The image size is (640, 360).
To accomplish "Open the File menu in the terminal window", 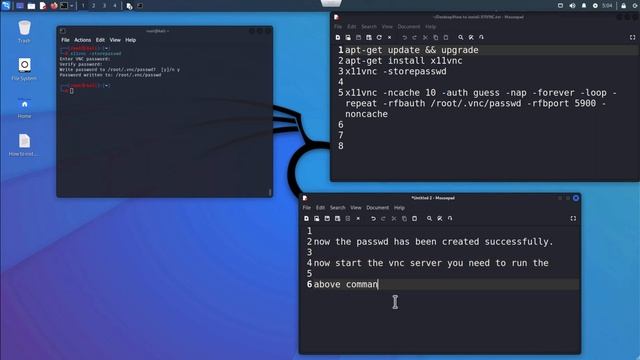I will point(65,40).
